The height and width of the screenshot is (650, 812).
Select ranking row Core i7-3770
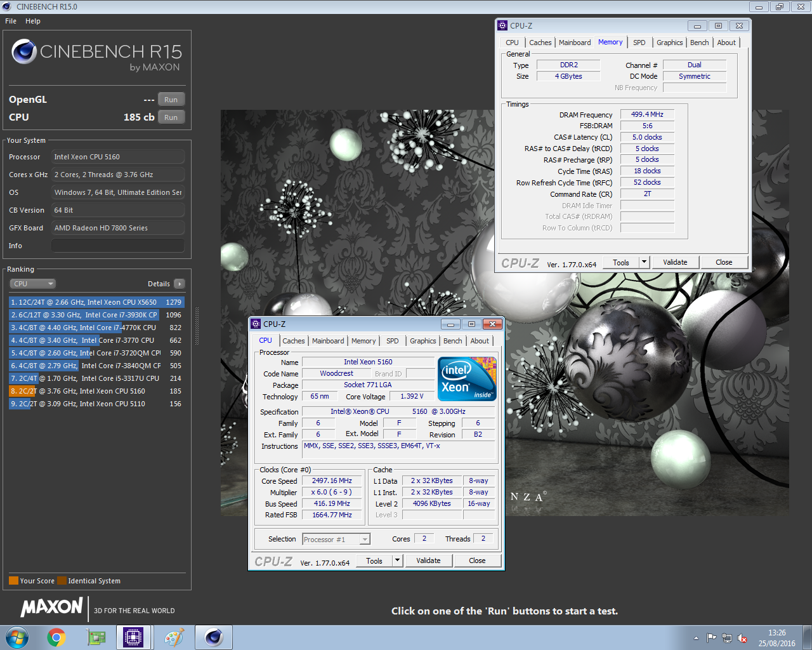96,340
